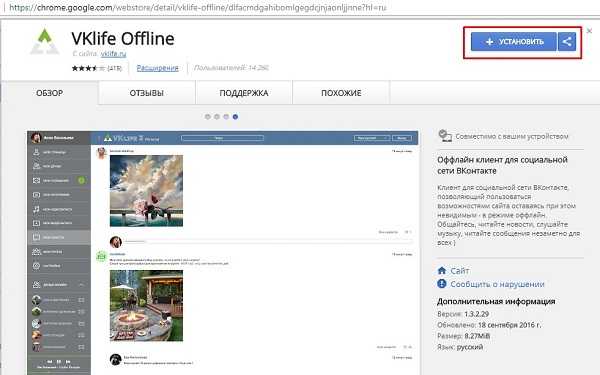
Task: Switch to the ОБЗОР tab
Action: pos(50,93)
